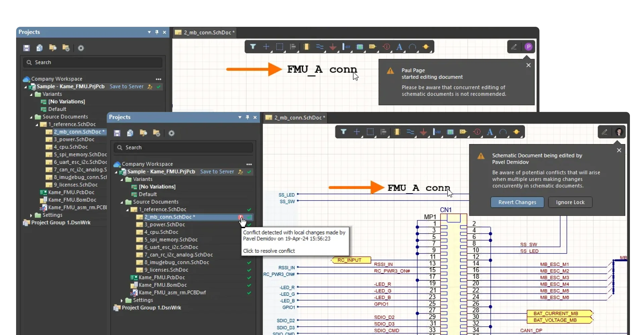Click the purple P user avatar in back window
644x335 pixels.
(529, 47)
